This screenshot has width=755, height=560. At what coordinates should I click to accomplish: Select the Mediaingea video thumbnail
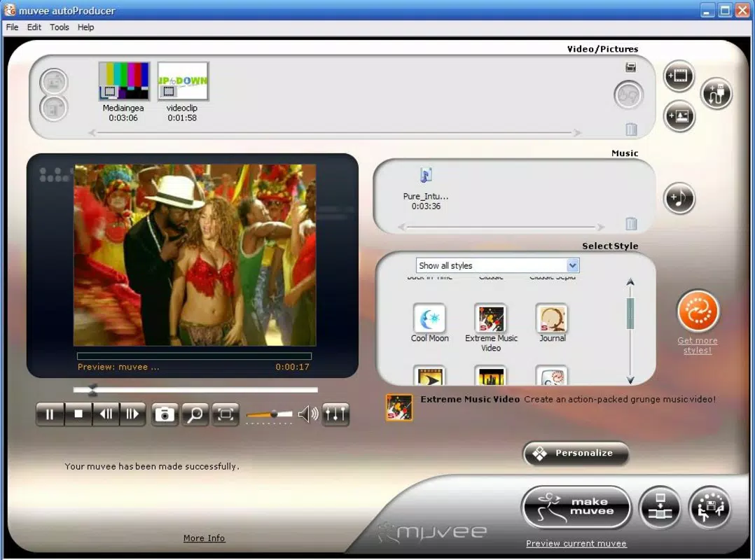click(124, 80)
